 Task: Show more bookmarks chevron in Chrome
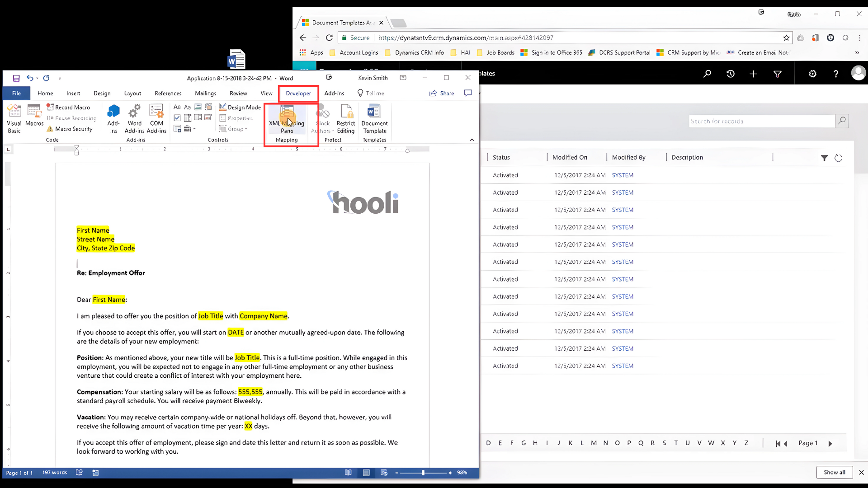pyautogui.click(x=857, y=53)
